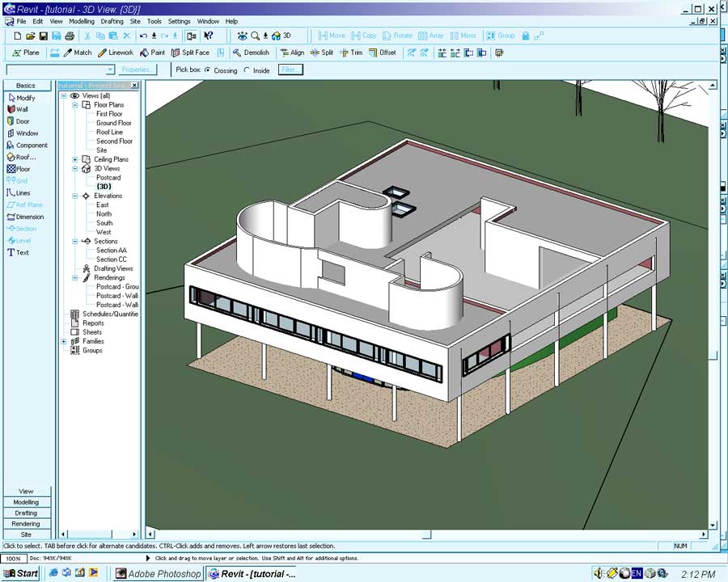Open the Help menu
The image size is (728, 582).
point(231,21)
